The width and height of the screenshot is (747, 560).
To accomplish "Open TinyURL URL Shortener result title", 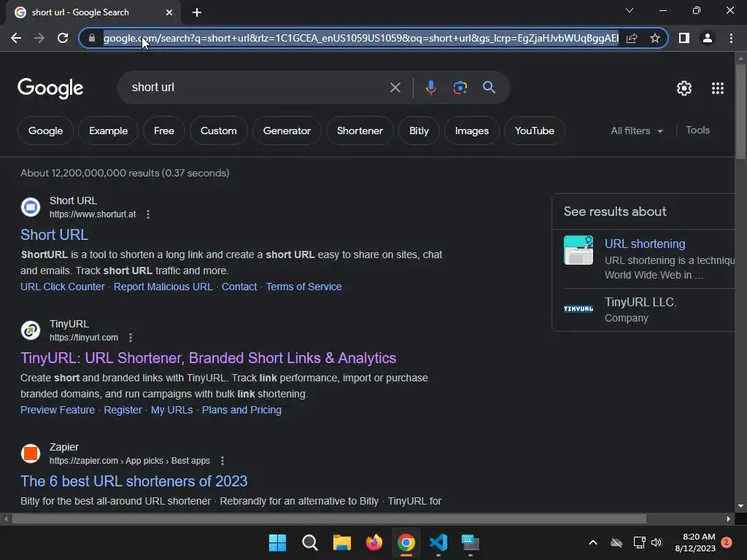I will pos(208,358).
